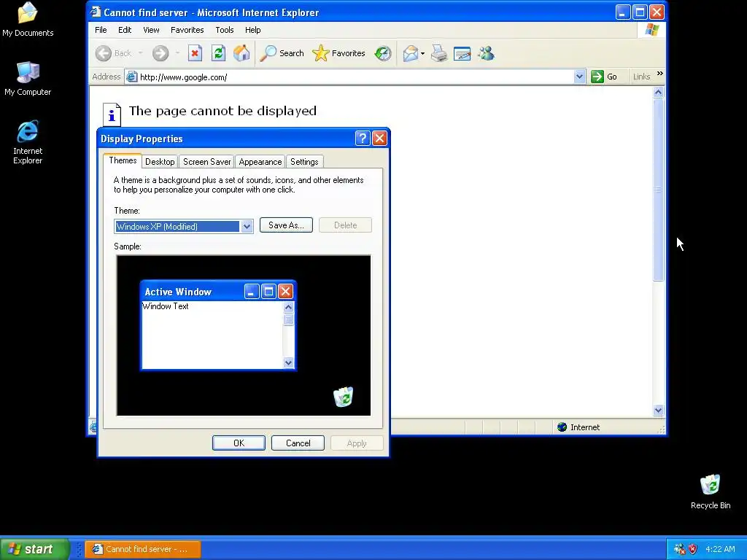Switch to the Settings tab
The width and height of the screenshot is (747, 560).
pyautogui.click(x=304, y=162)
